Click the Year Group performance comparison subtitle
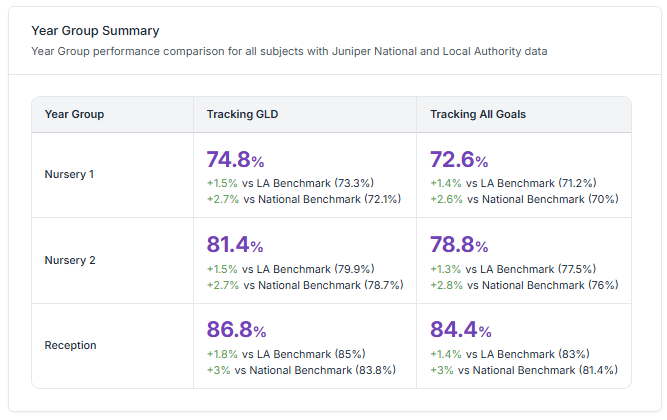This screenshot has height=420, width=667. (288, 50)
